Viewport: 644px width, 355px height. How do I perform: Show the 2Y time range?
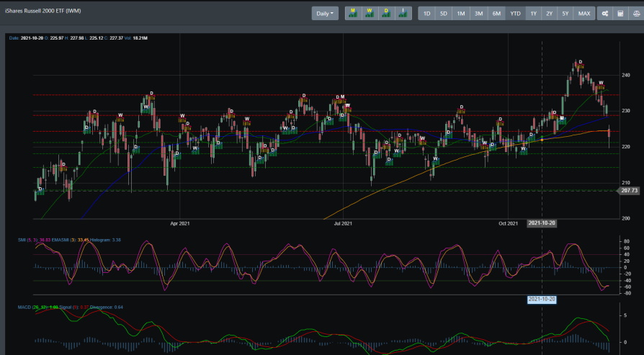pos(549,13)
